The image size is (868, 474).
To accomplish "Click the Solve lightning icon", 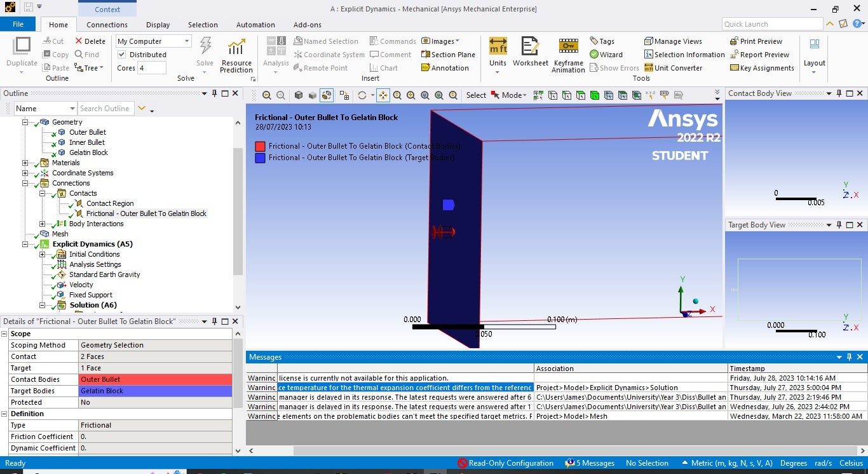I will (205, 46).
